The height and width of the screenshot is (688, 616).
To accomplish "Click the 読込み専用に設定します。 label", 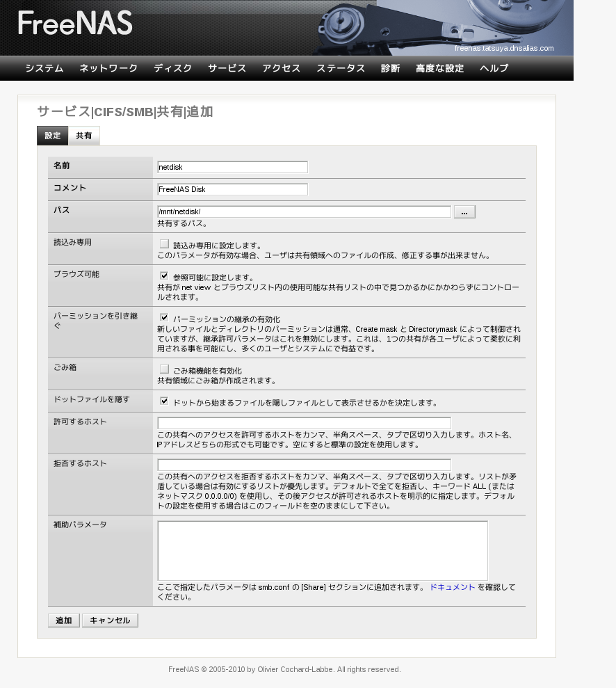I will click(x=218, y=246).
